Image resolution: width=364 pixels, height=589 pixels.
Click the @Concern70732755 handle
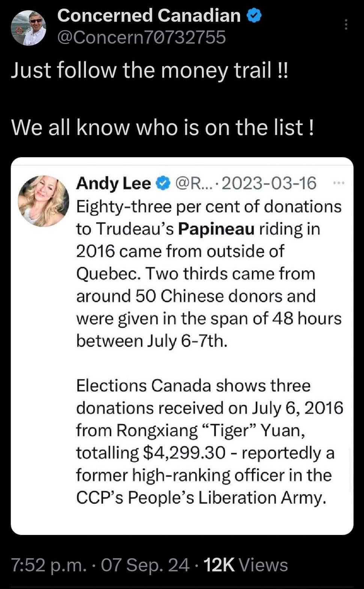click(141, 37)
